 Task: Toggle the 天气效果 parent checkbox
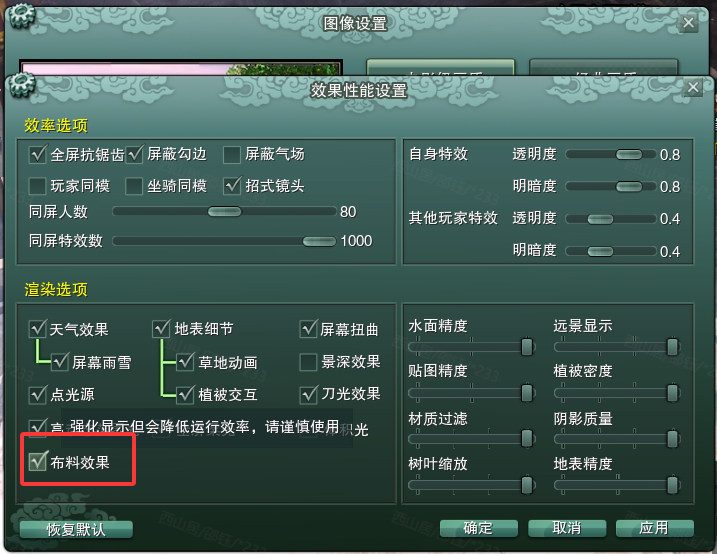(37, 329)
